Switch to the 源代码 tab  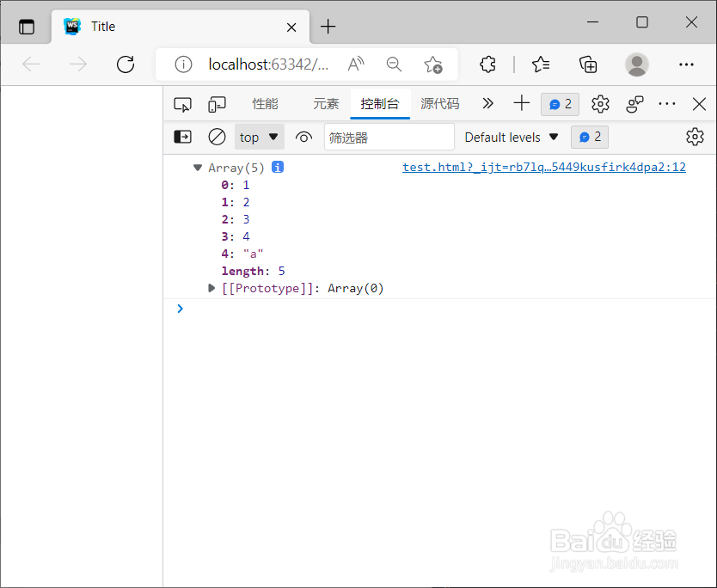coord(440,104)
